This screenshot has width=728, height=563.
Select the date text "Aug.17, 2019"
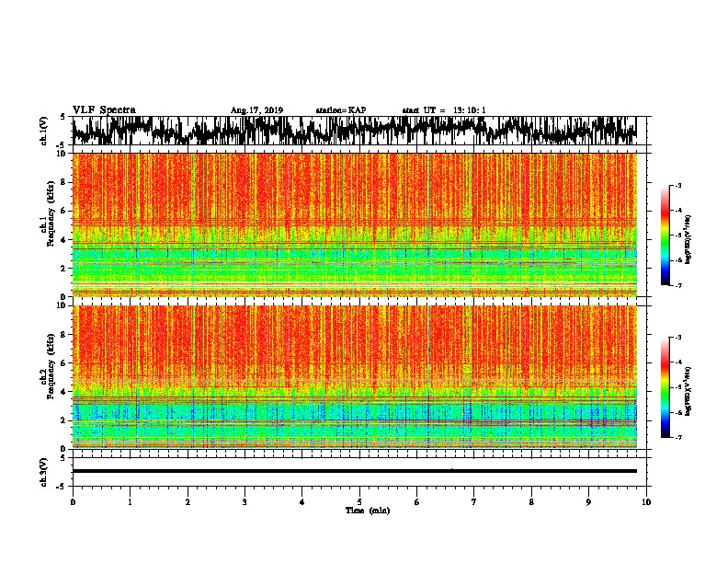(x=256, y=110)
